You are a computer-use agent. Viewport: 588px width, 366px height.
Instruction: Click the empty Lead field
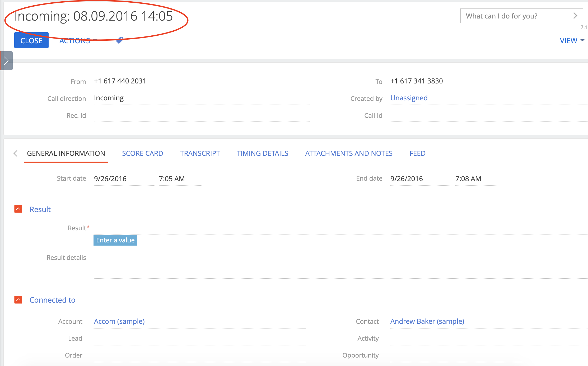[x=200, y=339]
